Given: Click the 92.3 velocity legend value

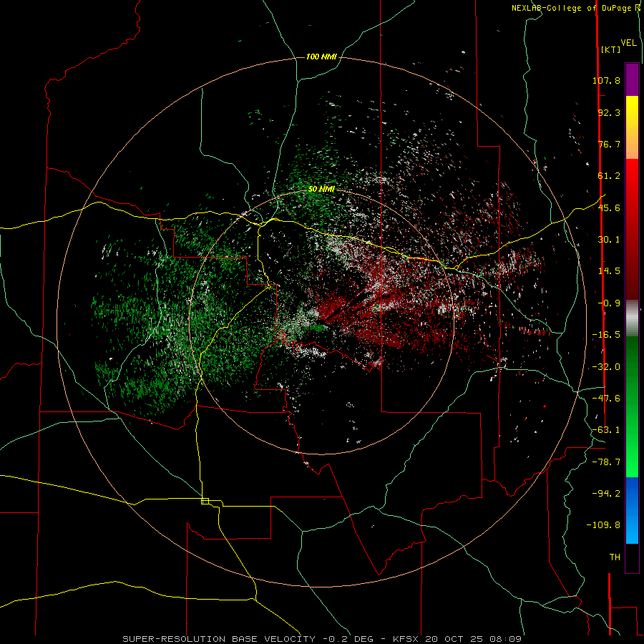Looking at the screenshot, I should tap(609, 112).
